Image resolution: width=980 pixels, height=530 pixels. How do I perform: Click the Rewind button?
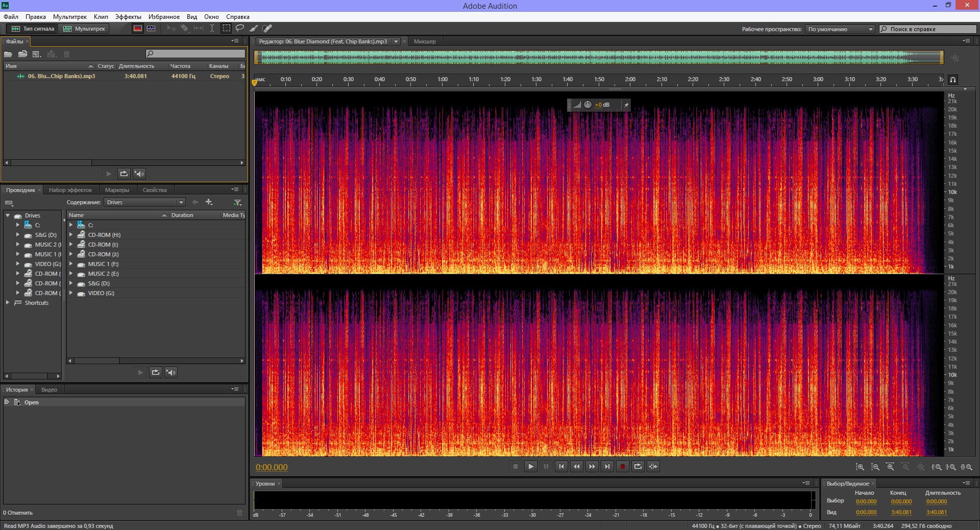pos(576,466)
